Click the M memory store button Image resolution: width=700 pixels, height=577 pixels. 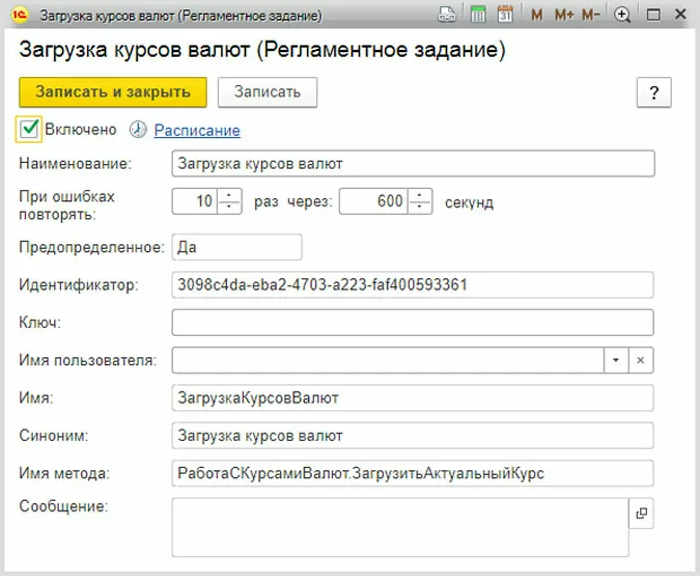coord(538,15)
